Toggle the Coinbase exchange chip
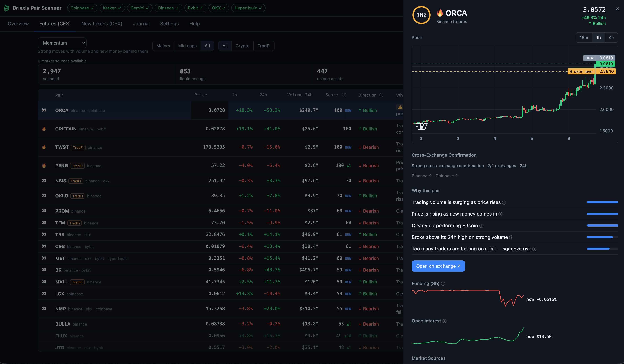This screenshot has height=364, width=624. click(x=82, y=8)
